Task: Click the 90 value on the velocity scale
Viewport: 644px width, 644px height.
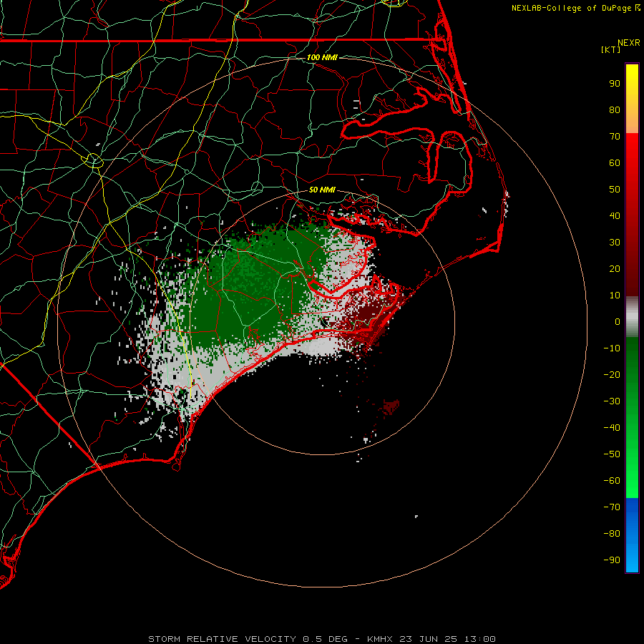Action: (615, 84)
